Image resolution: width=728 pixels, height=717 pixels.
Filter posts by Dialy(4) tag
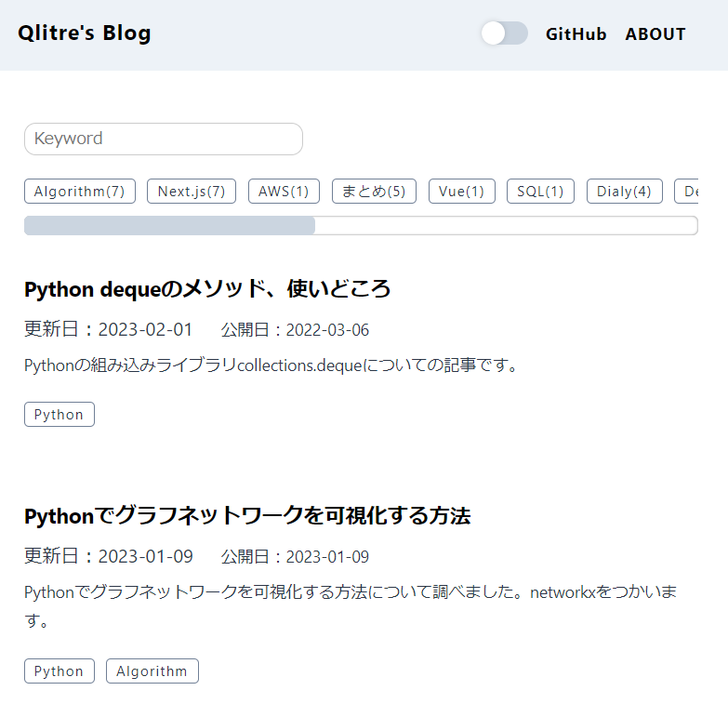pos(625,192)
